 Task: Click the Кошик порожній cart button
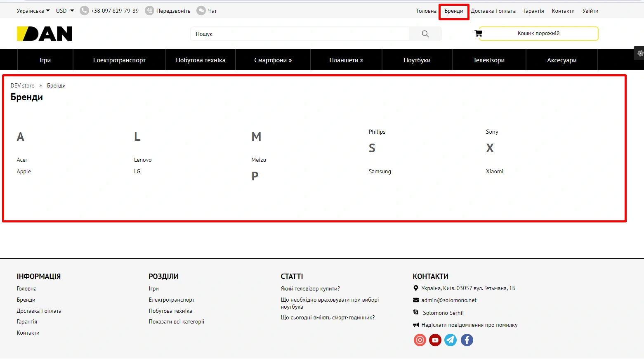(x=538, y=33)
